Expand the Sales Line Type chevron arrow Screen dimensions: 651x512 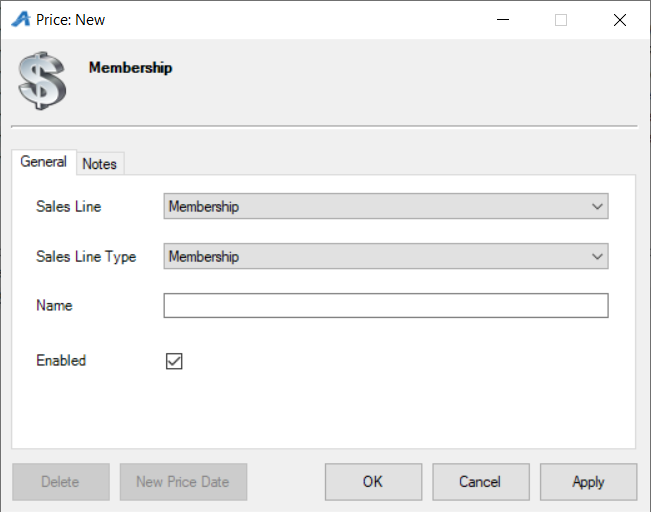(597, 257)
